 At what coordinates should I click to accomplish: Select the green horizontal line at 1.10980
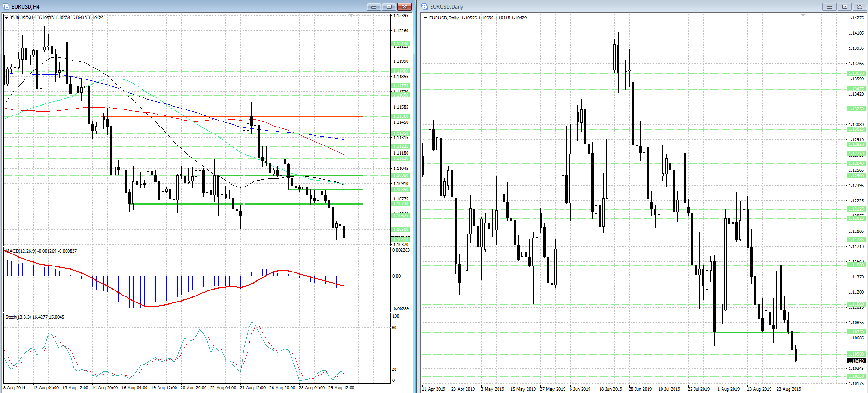tap(290, 175)
